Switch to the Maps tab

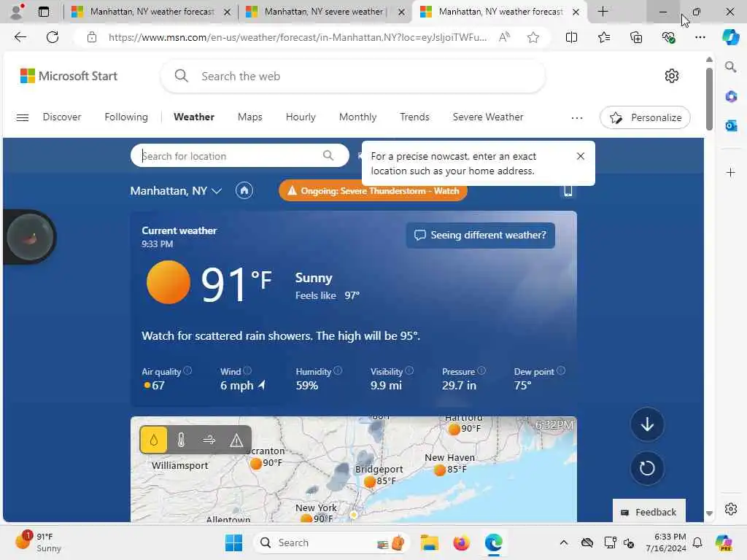249,117
